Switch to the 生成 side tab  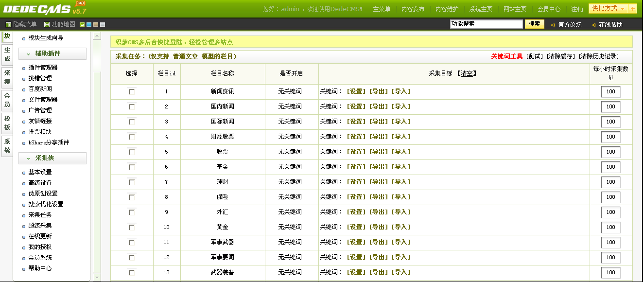(x=7, y=54)
